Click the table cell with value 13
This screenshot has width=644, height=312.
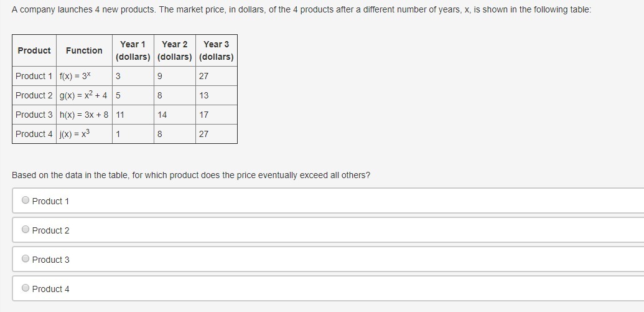pyautogui.click(x=204, y=95)
